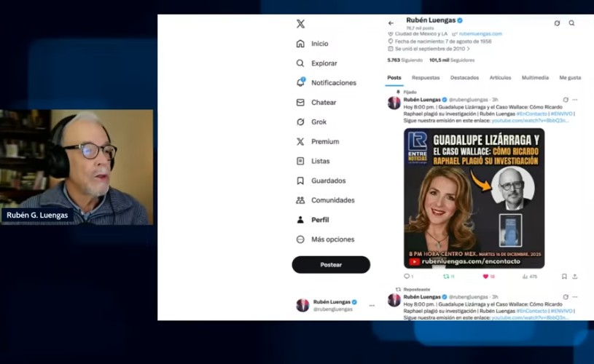Reply to the pinned post
This screenshot has height=364, width=594.
408,277
